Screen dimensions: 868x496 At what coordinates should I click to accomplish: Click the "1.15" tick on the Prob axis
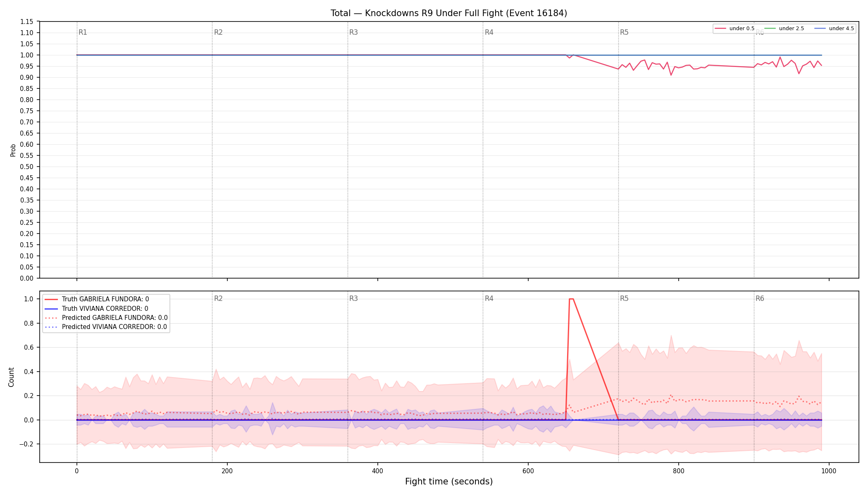[x=27, y=21]
